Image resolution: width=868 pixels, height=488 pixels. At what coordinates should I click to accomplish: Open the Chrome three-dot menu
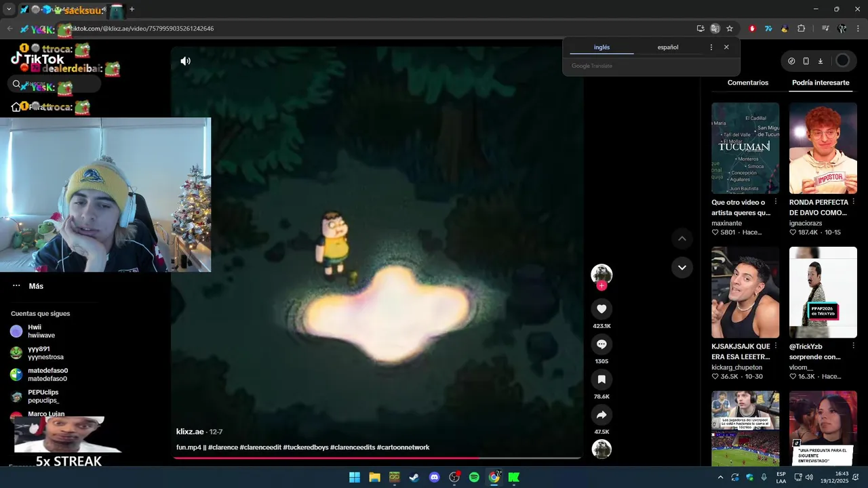[x=858, y=28]
